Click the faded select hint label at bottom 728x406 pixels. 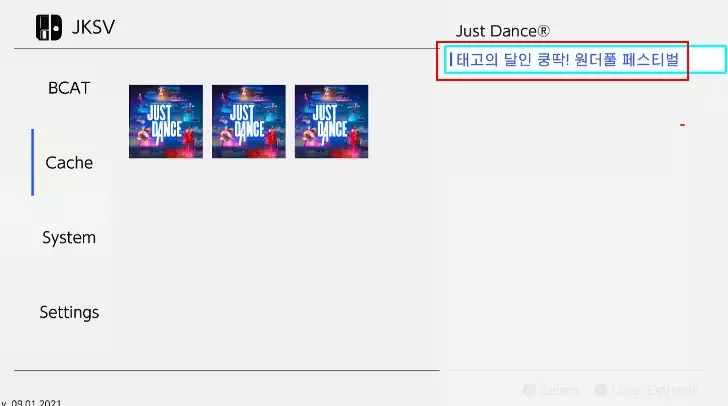click(x=559, y=390)
